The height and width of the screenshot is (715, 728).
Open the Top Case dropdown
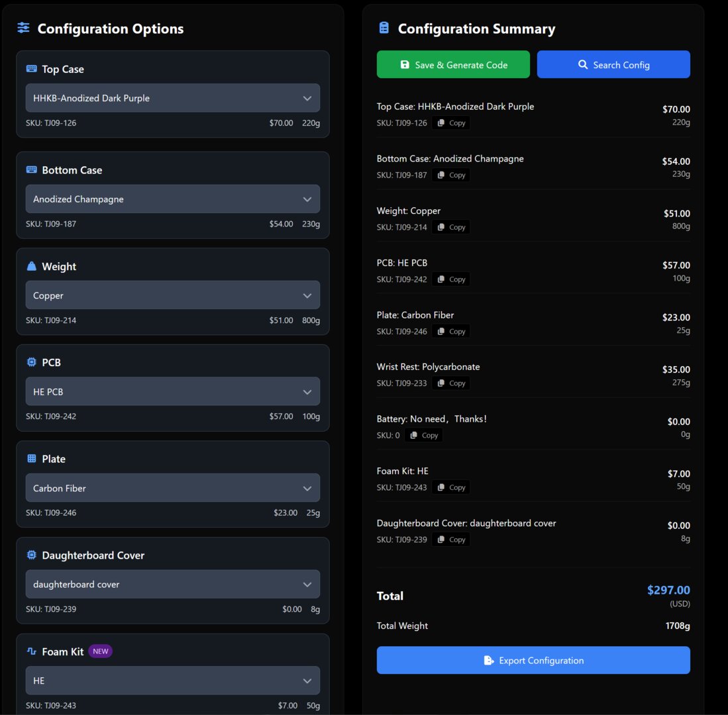172,98
